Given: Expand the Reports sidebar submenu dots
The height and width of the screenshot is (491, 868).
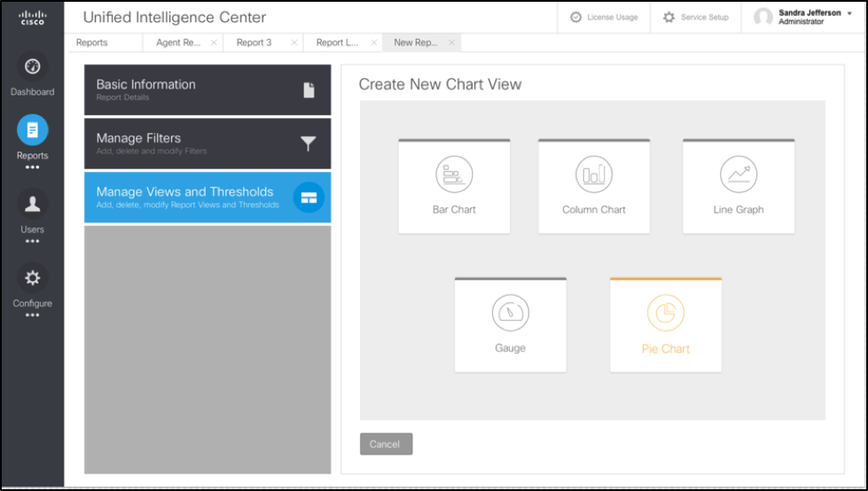Looking at the screenshot, I should pyautogui.click(x=32, y=168).
